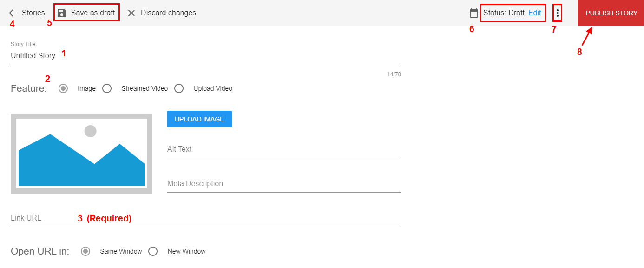Select the Image feature radio button
Viewport: 644px width, 268px height.
click(x=64, y=88)
